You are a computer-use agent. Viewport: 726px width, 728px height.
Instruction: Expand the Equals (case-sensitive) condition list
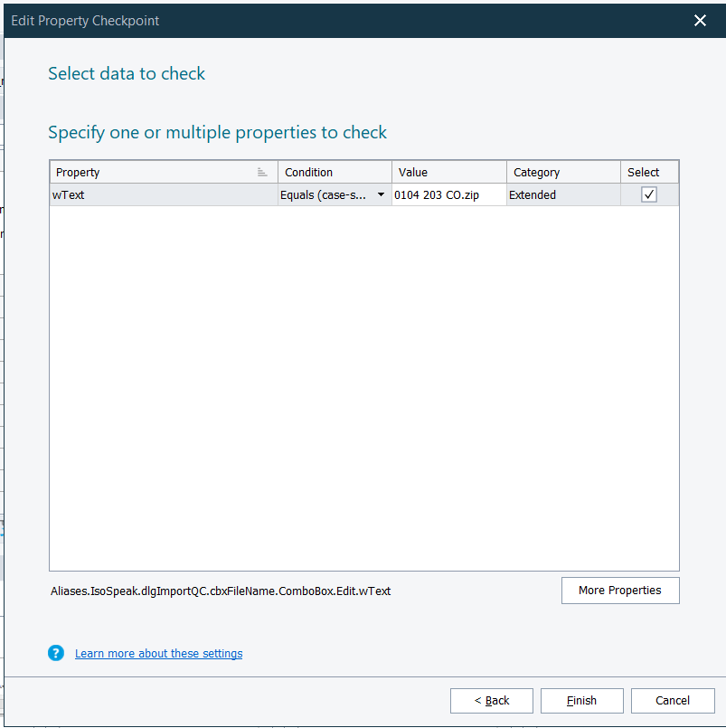click(381, 194)
